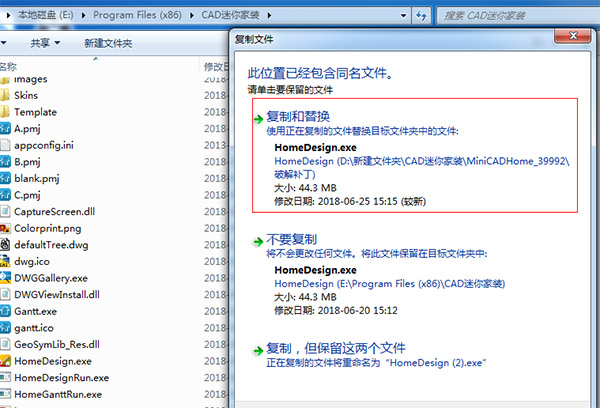600x408 pixels.
Task: Select Skins folder name
Action: point(26,95)
